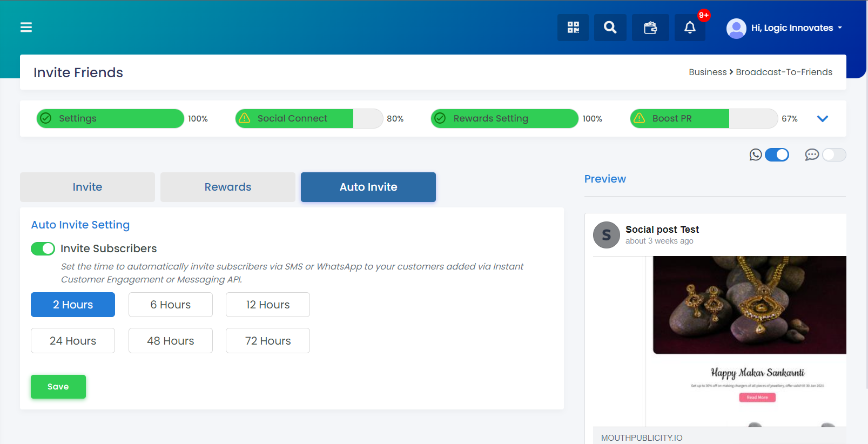Toggle the Invite Subscribers switch
This screenshot has height=444, width=868.
(x=43, y=248)
